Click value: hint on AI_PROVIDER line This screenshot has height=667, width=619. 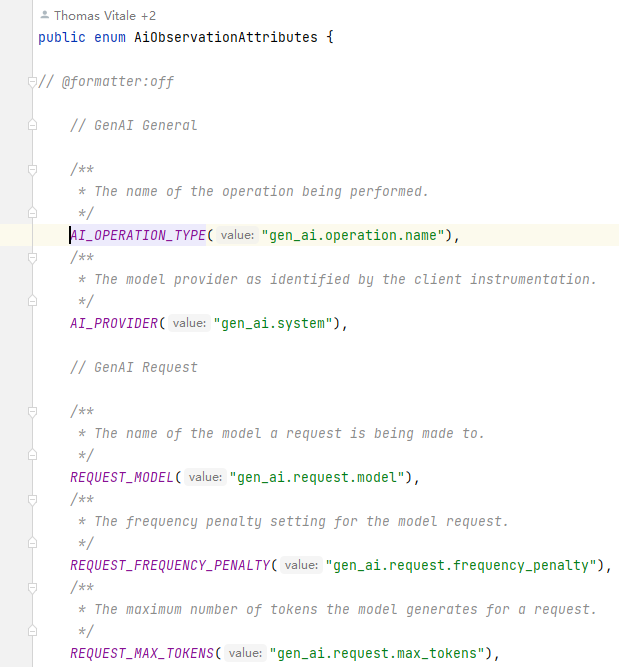click(189, 323)
